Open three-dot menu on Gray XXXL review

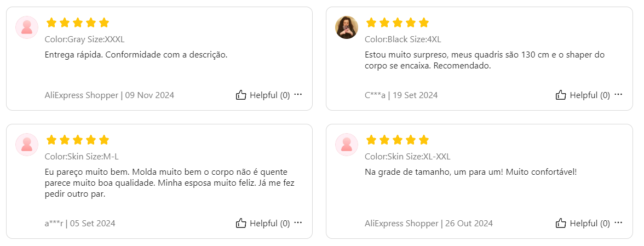pyautogui.click(x=298, y=95)
